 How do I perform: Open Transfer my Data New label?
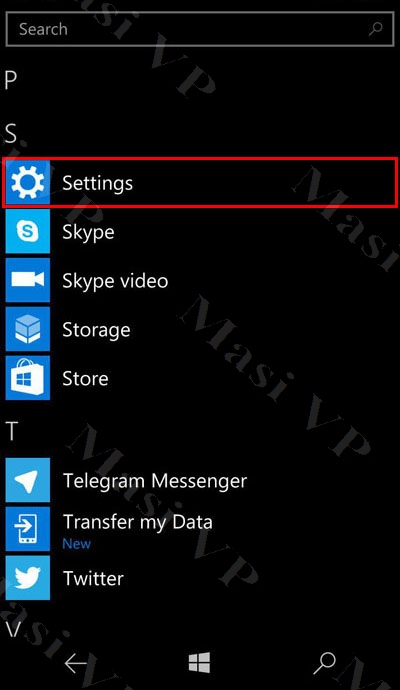click(77, 544)
